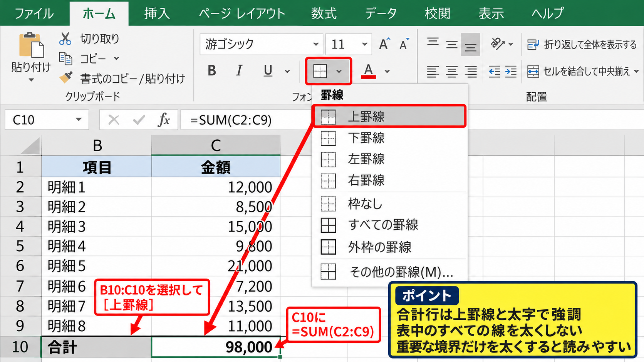The height and width of the screenshot is (362, 644).
Task: Decrease font size with smaller A icon
Action: [x=404, y=44]
